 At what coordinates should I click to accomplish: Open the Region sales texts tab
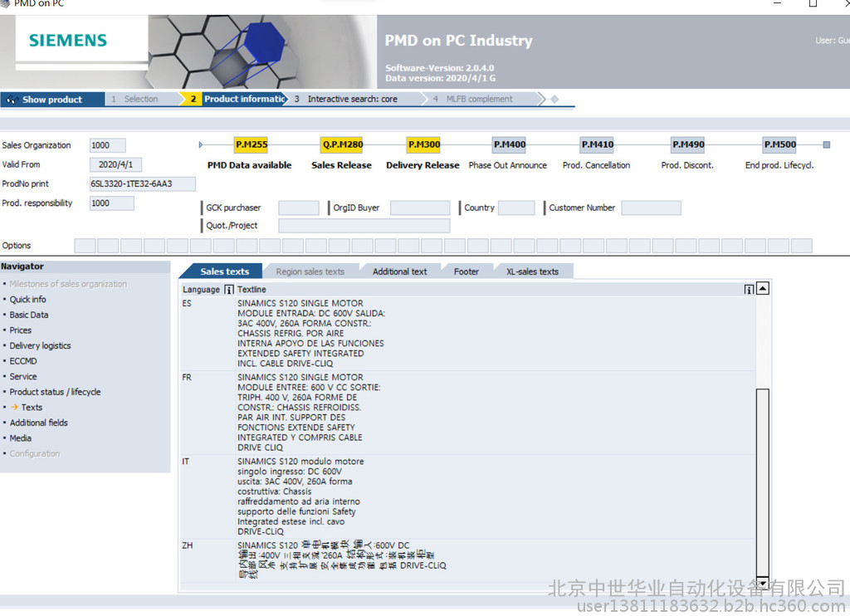pos(310,271)
